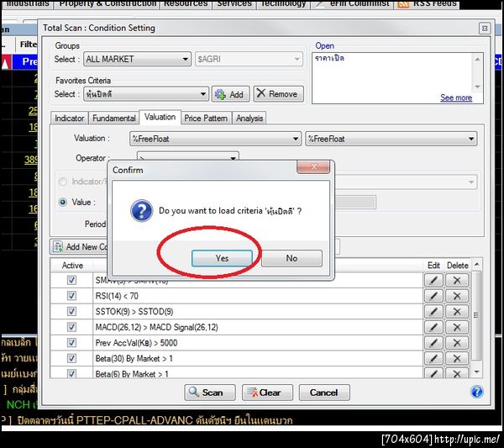Select the Valuation tab
This screenshot has height=448, width=504.
pos(160,117)
